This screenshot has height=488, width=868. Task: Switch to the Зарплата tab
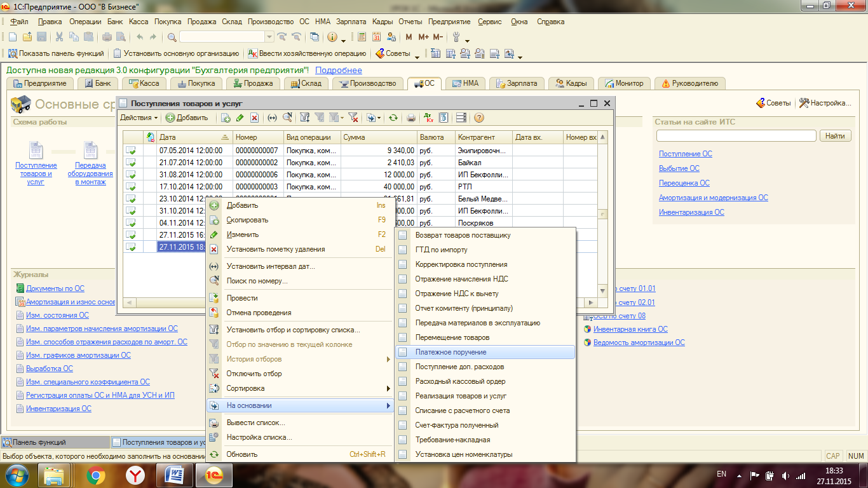tap(517, 83)
